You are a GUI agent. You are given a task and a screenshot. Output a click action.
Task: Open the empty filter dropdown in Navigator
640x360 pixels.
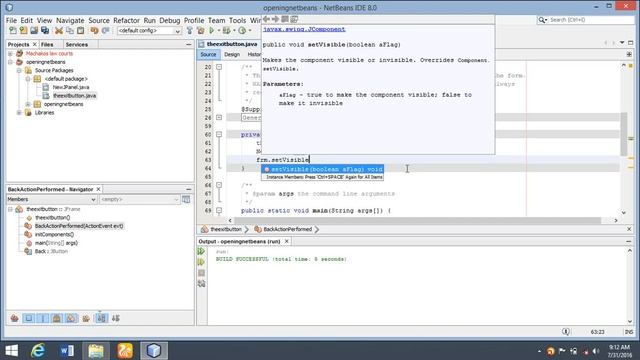pos(140,199)
